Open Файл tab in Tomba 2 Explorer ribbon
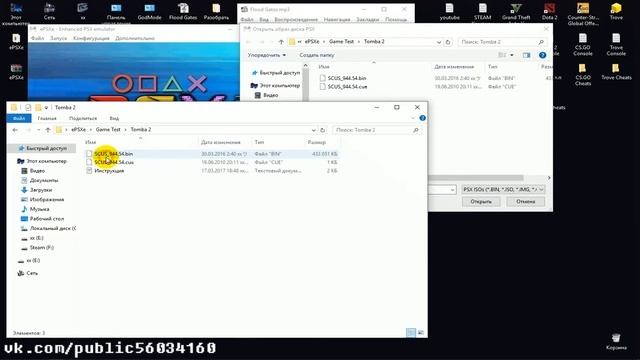 pyautogui.click(x=19, y=118)
